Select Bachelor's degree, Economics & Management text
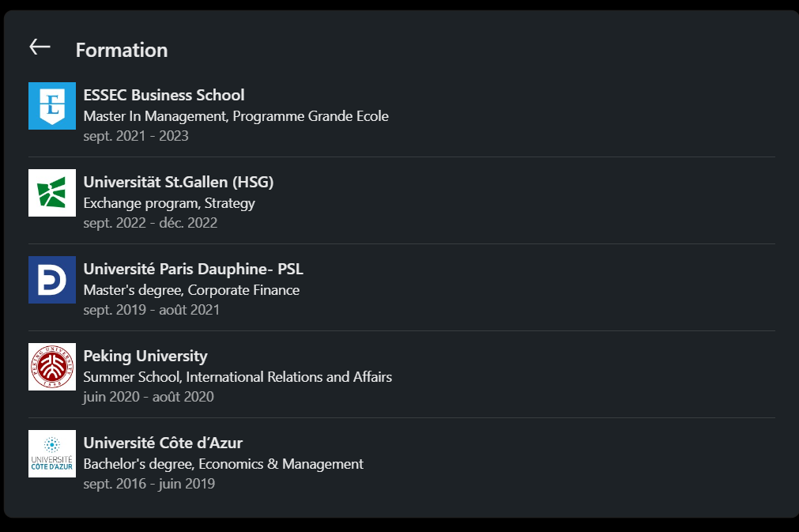Screen dimensions: 799x532 coord(223,464)
